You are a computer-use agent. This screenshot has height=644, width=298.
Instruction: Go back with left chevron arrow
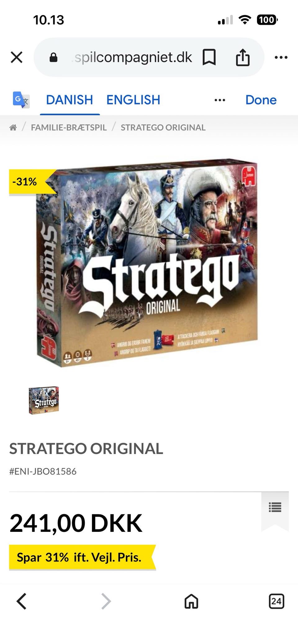[x=21, y=601]
